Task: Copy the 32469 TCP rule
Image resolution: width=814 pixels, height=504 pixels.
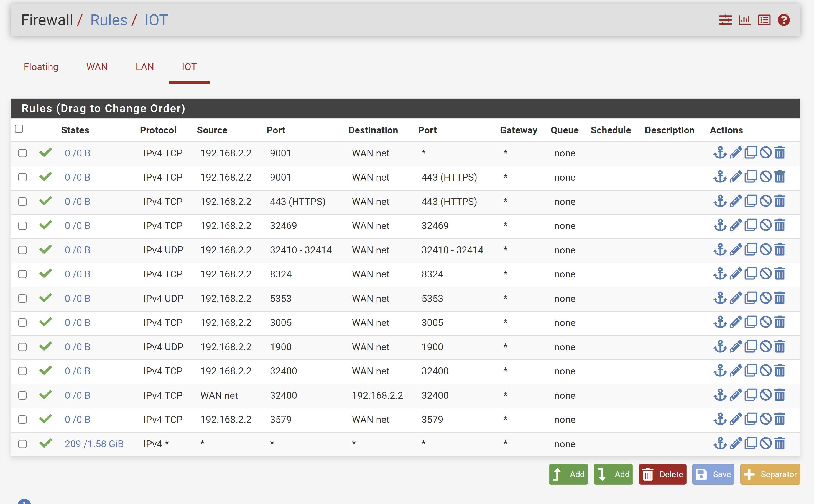Action: [751, 225]
